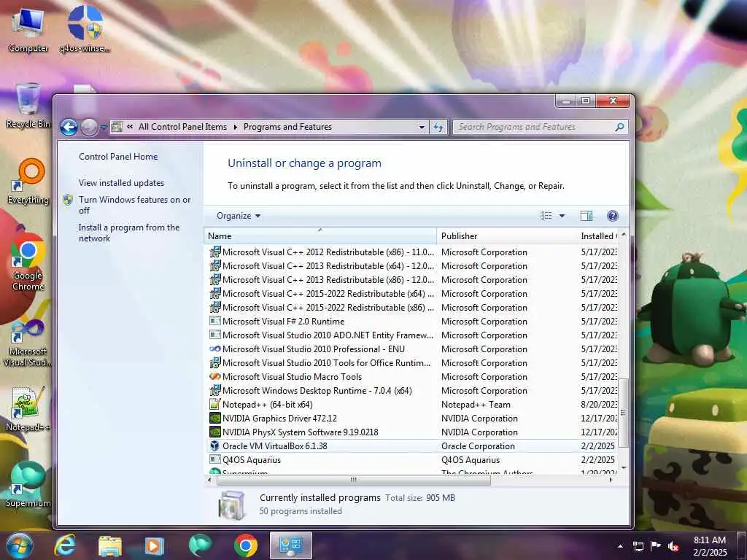
Task: Click the volume muted tray icon
Action: point(673,546)
